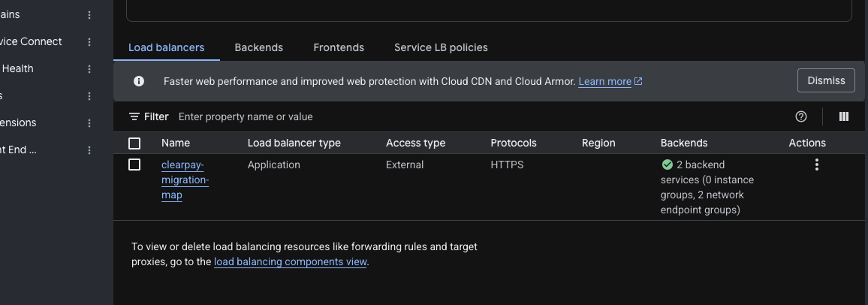Click the 'Application' type cell
Image resolution: width=868 pixels, height=305 pixels.
(x=274, y=165)
